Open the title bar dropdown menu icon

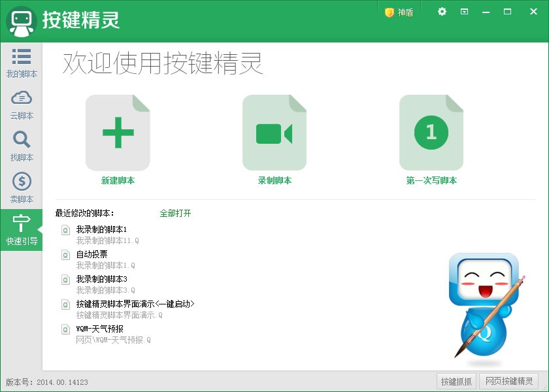tap(464, 12)
